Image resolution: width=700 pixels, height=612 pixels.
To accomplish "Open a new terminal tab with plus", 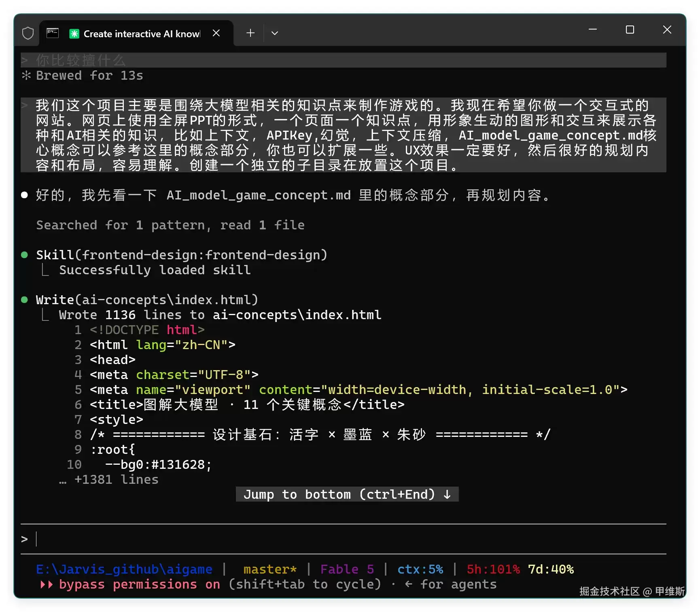I will [250, 33].
